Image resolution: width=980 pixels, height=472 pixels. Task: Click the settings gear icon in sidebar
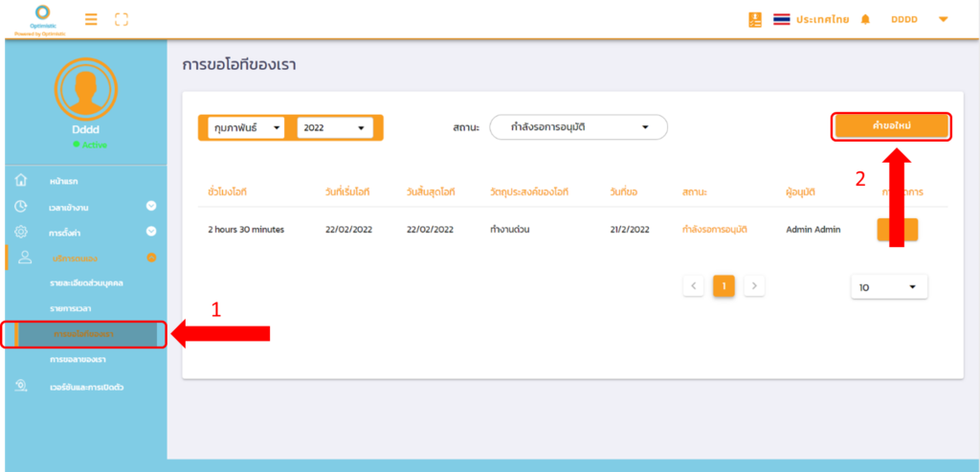(21, 232)
